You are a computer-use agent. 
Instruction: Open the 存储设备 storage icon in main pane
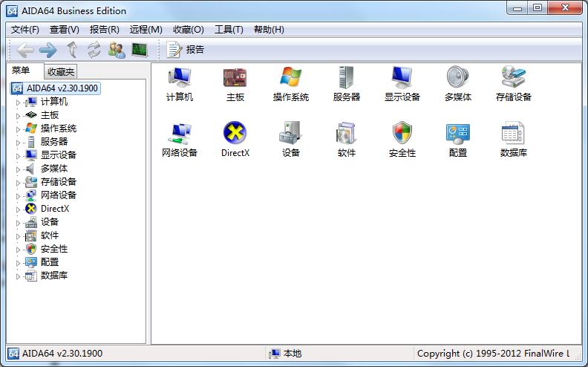coord(513,77)
